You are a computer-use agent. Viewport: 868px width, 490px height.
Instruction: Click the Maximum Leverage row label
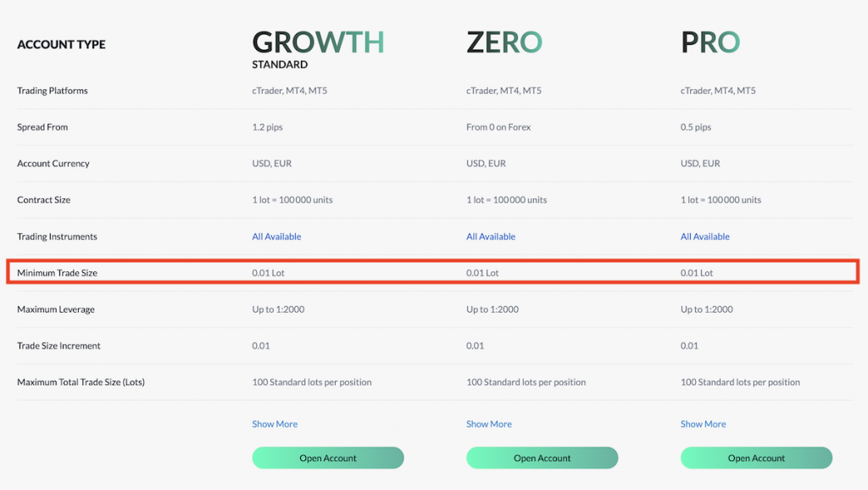[x=56, y=309]
